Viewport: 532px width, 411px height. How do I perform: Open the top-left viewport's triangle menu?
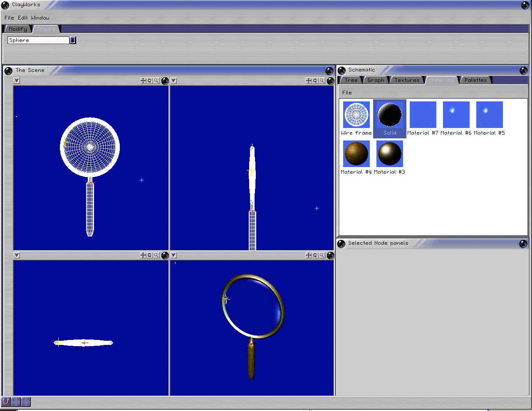[x=17, y=81]
